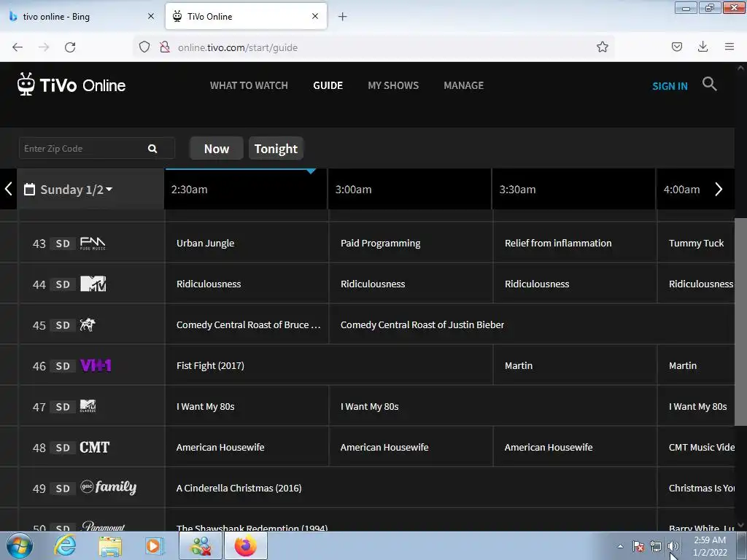
Task: Click the SIGN IN link
Action: click(x=670, y=86)
